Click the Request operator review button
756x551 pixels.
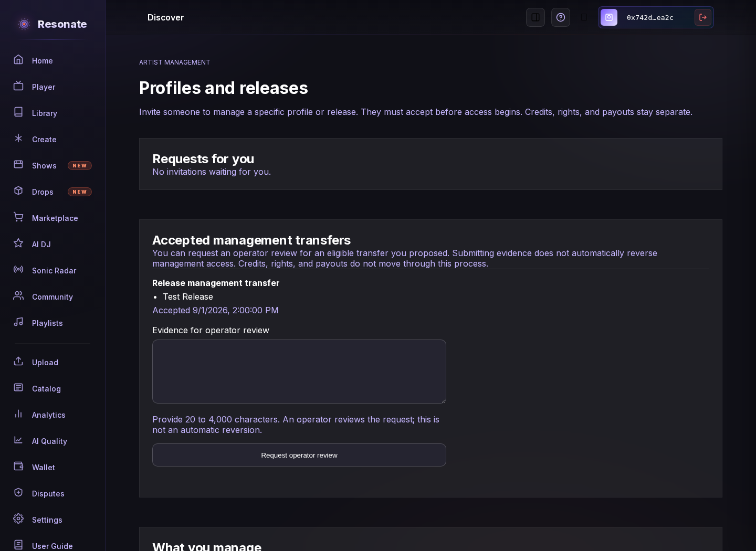(299, 455)
